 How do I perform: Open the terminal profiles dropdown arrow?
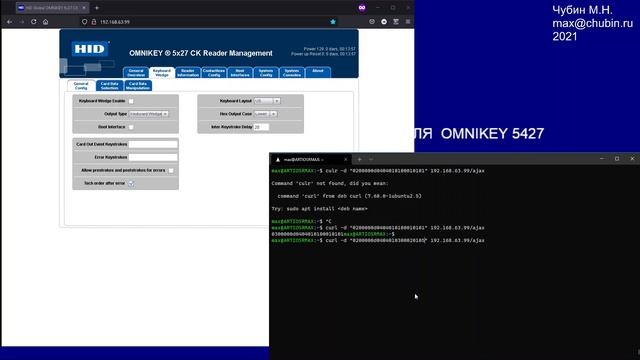(x=371, y=159)
